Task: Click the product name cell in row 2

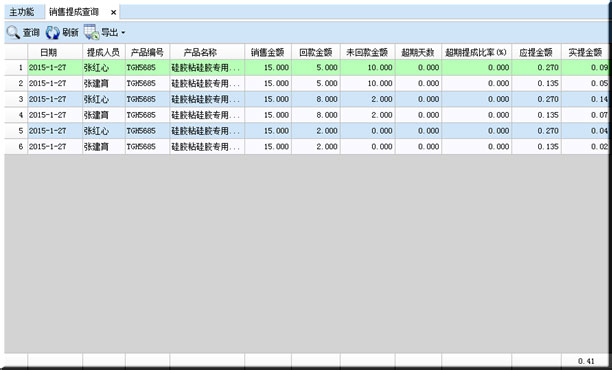Action: point(207,83)
